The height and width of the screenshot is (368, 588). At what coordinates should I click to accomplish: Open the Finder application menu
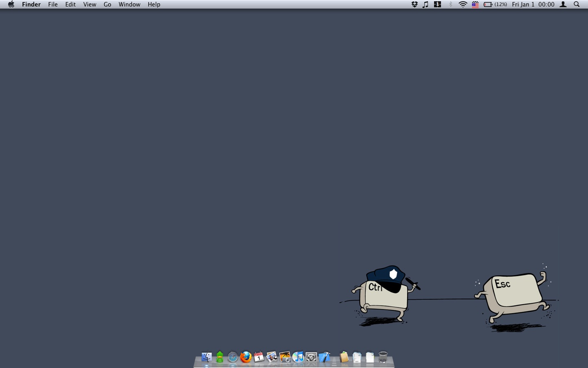pyautogui.click(x=31, y=4)
